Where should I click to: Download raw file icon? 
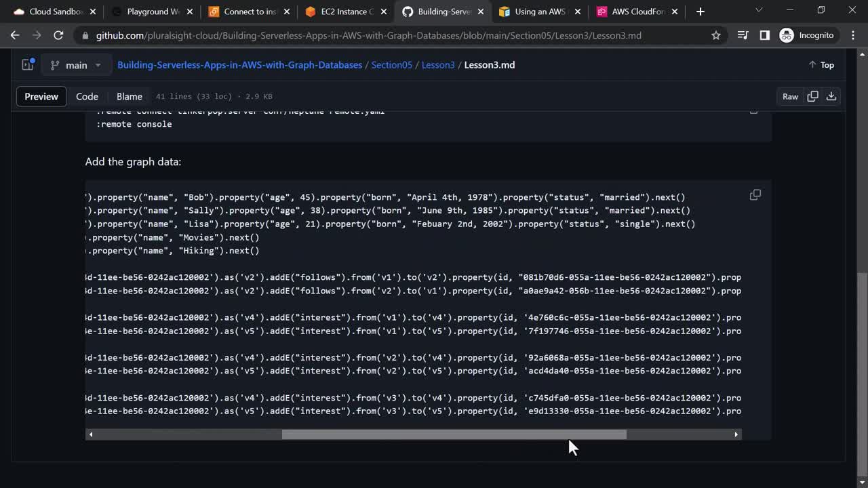point(831,96)
